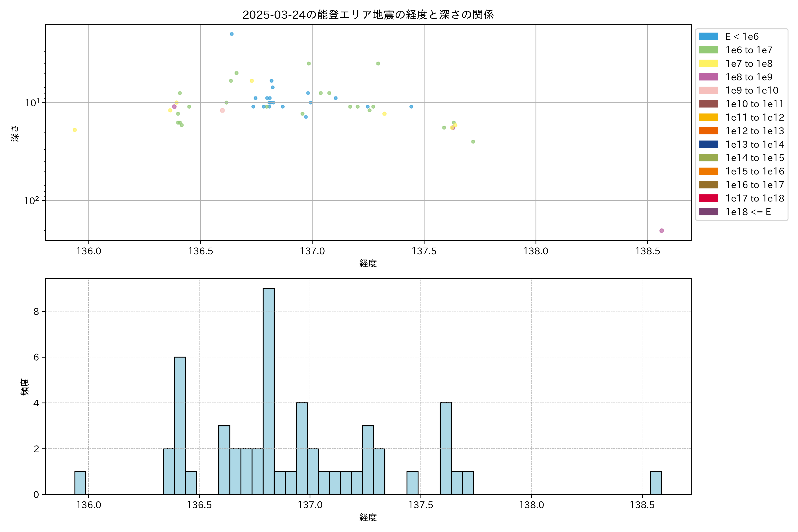Click the blue 'E < 1e6' legend swatch

coord(708,37)
